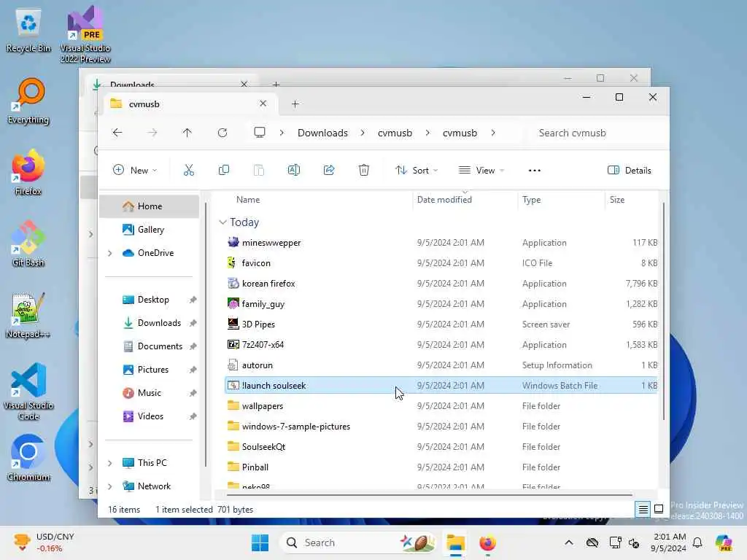Show hidden system tray icons chevron

click(569, 542)
